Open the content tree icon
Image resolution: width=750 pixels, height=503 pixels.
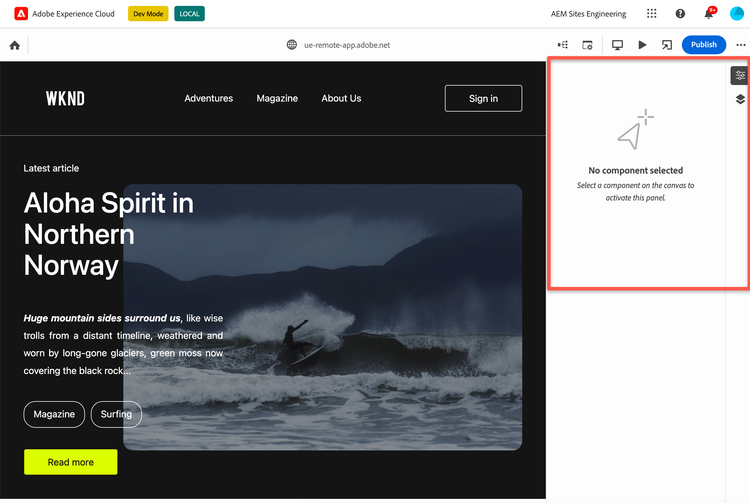(563, 45)
